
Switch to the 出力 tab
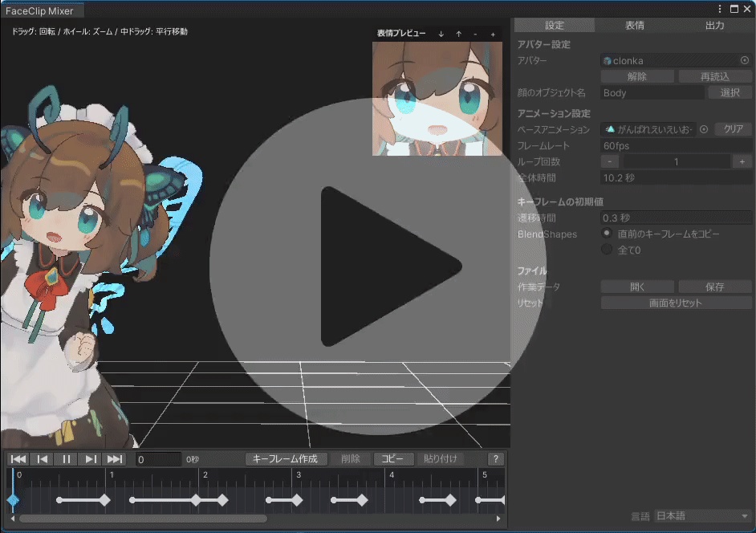(714, 25)
